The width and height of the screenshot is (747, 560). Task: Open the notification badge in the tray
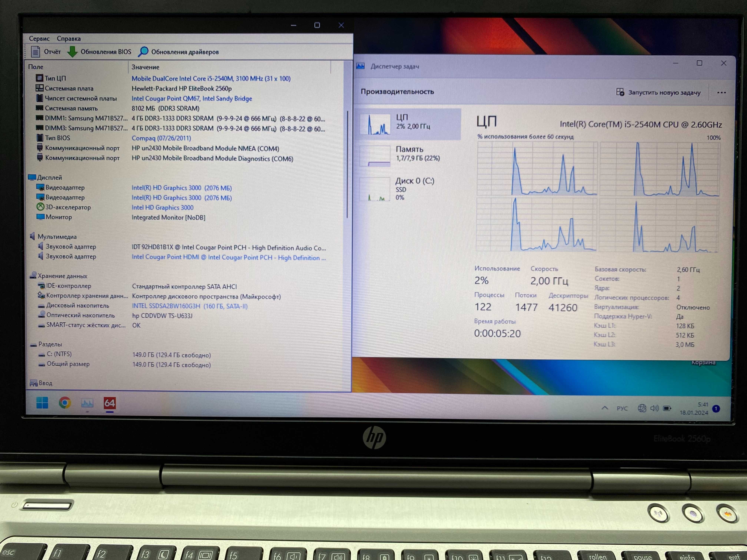716,409
